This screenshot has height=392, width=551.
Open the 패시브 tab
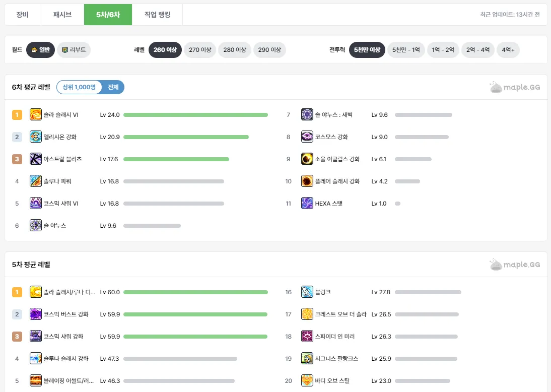62,15
